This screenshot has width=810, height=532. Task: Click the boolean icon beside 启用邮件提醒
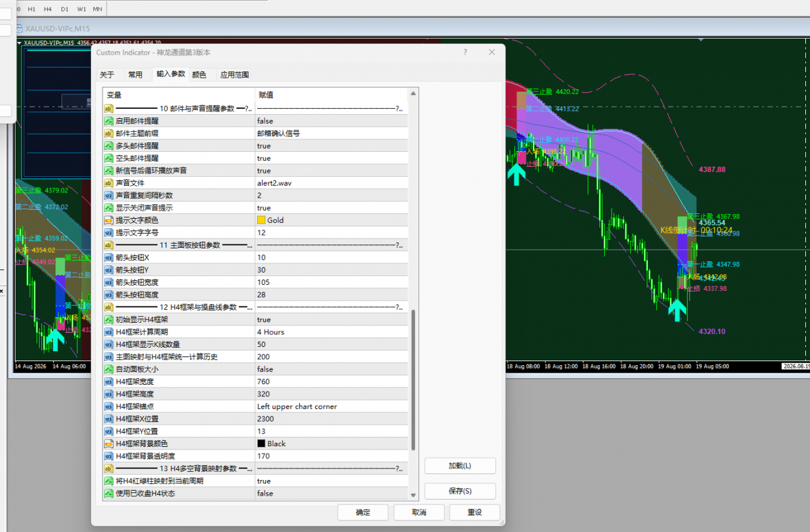click(109, 121)
